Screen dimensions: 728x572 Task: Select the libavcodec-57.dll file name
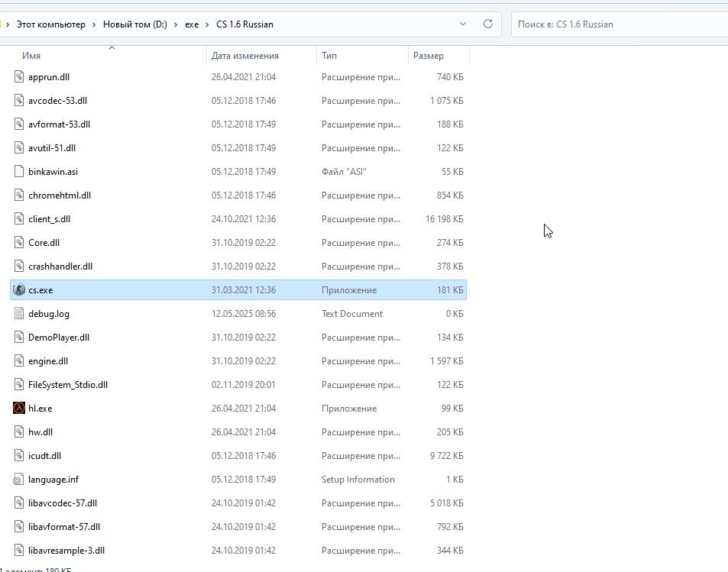pyautogui.click(x=63, y=503)
